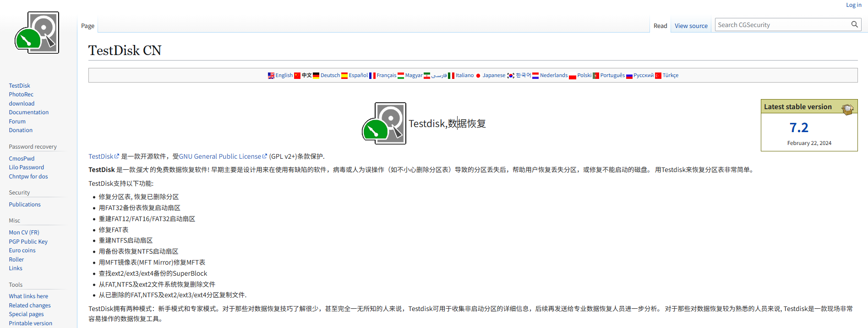The height and width of the screenshot is (328, 868).
Task: Click the large TestDisk logo image
Action: point(384,123)
